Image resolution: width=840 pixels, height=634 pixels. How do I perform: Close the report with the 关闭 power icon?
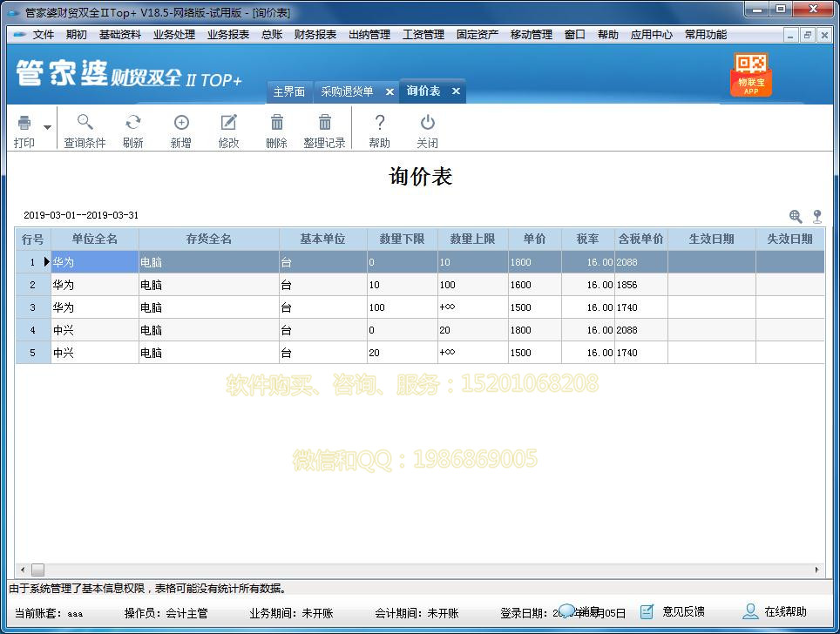click(427, 131)
